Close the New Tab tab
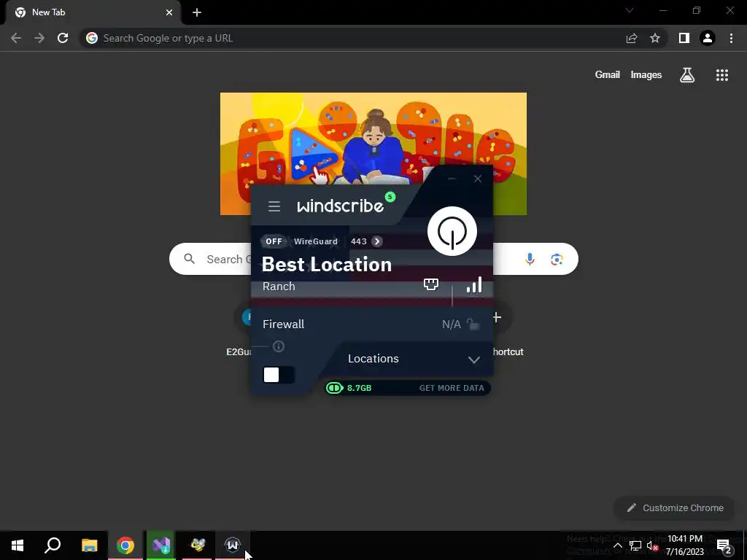Viewport: 747px width, 560px height. pyautogui.click(x=169, y=12)
